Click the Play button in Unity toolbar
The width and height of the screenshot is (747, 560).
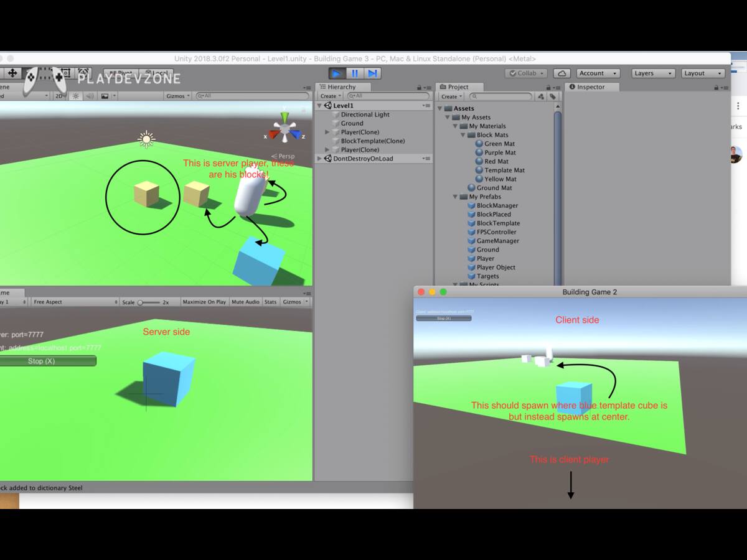tap(337, 73)
